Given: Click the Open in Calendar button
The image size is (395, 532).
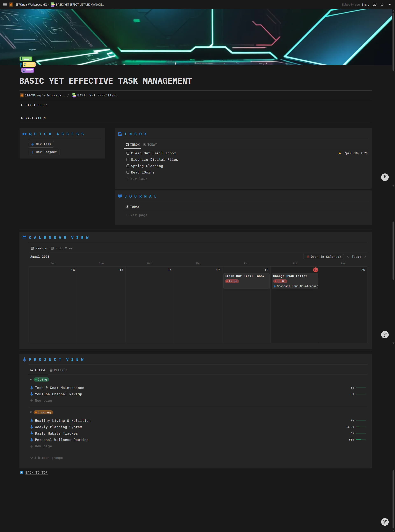Looking at the screenshot, I should click(323, 257).
